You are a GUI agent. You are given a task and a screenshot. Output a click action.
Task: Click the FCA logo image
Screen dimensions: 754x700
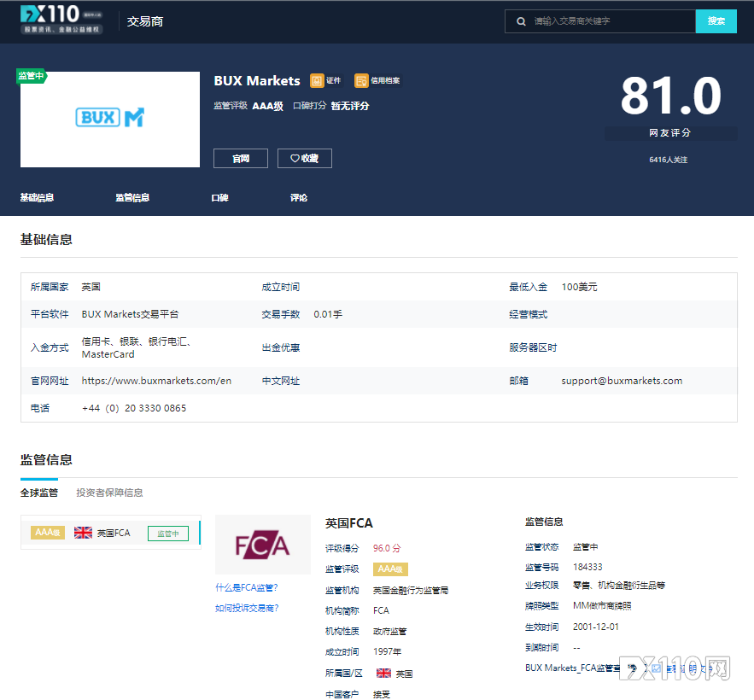click(263, 545)
